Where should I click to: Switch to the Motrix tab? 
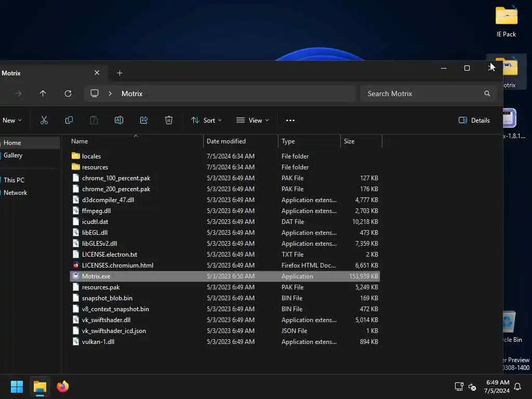(x=51, y=73)
